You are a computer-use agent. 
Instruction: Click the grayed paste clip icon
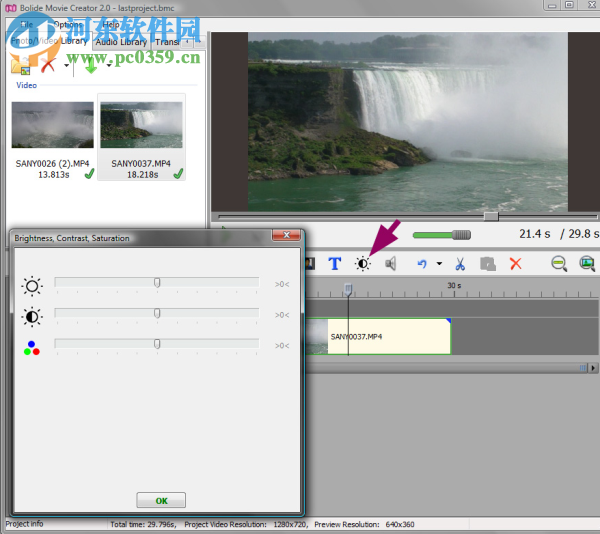point(488,264)
